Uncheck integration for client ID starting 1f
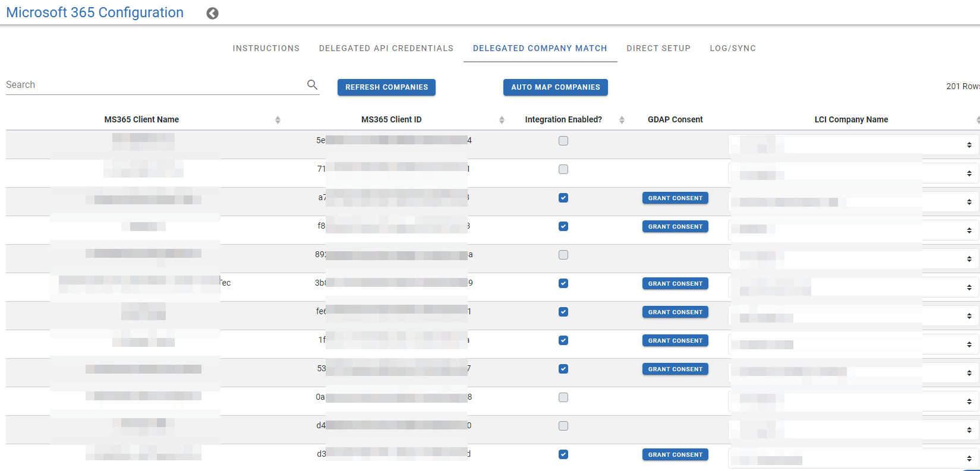 click(x=563, y=340)
